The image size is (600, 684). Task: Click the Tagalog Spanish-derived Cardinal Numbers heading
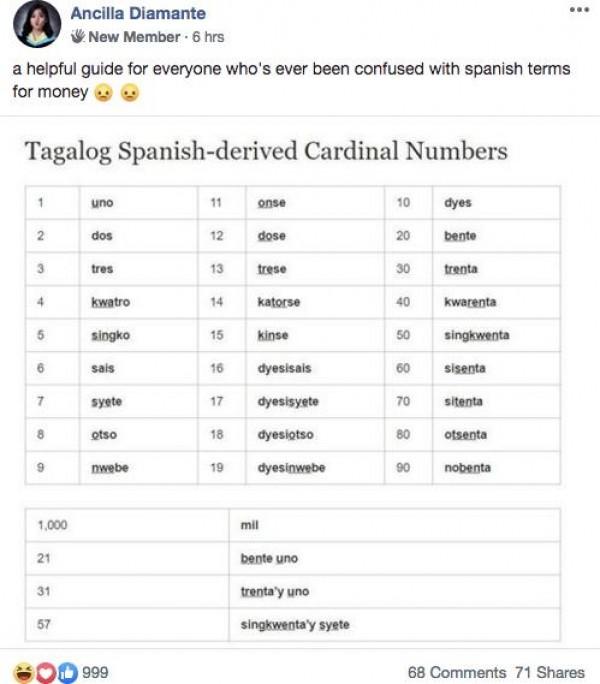(265, 152)
